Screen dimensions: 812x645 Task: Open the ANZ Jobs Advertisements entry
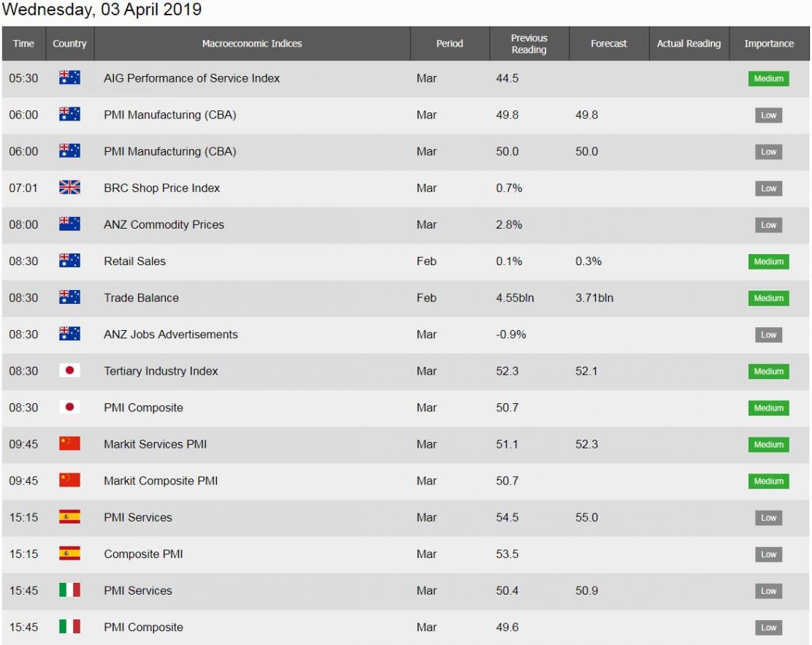point(170,334)
